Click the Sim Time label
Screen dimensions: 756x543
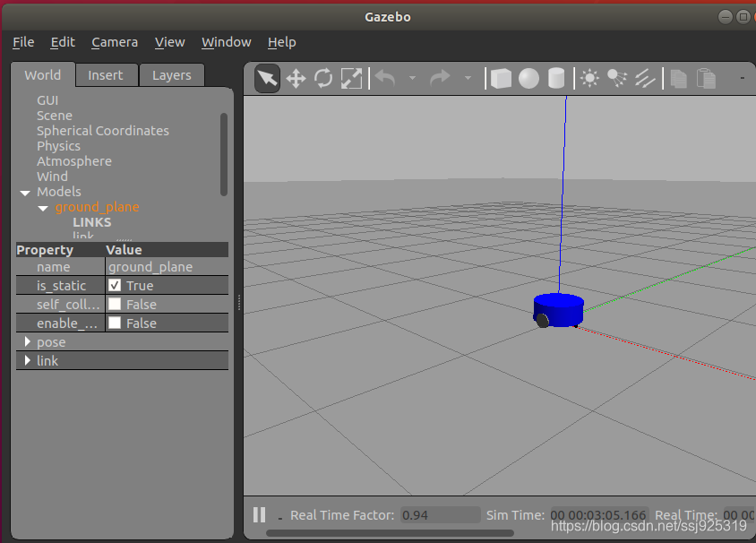pyautogui.click(x=515, y=515)
